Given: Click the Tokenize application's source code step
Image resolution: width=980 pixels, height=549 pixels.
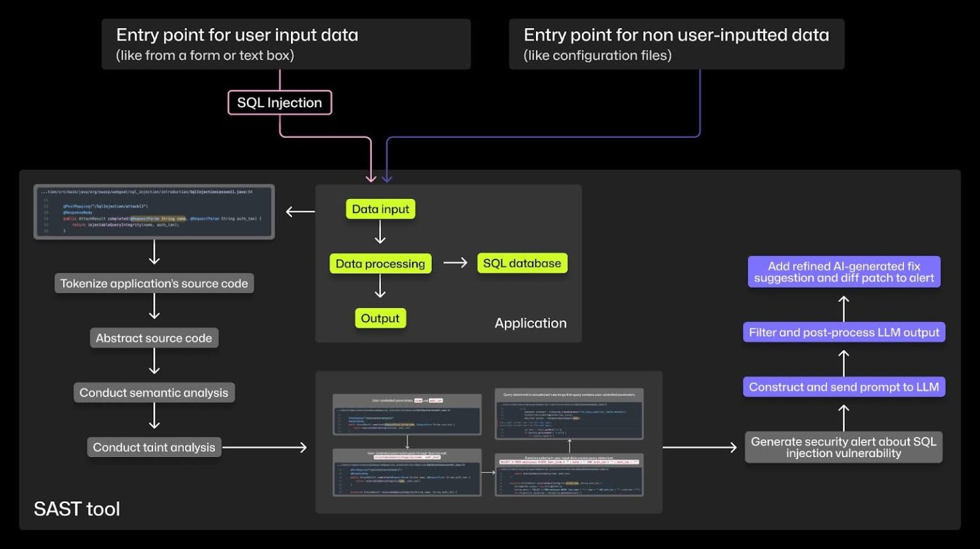Looking at the screenshot, I should [154, 283].
